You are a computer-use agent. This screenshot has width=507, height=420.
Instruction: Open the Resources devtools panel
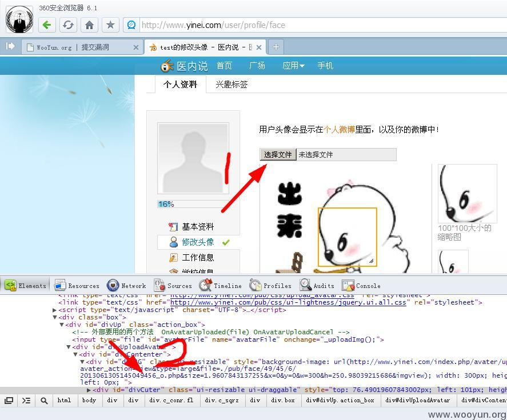click(77, 286)
